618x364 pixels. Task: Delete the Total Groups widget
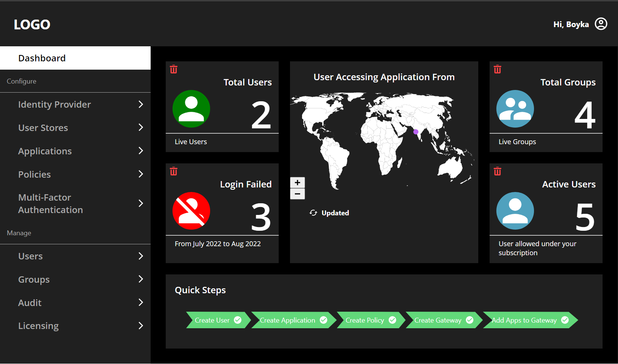pyautogui.click(x=497, y=69)
